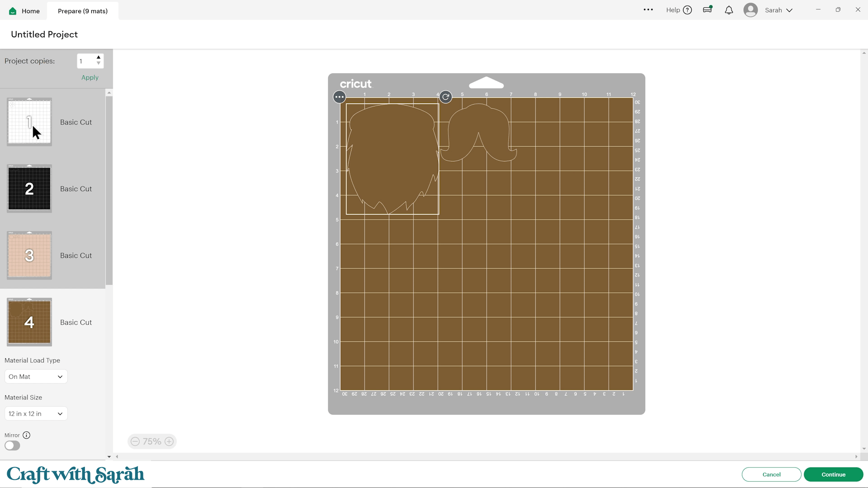Viewport: 868px width, 488px height.
Task: Restore down the application window
Action: point(838,9)
